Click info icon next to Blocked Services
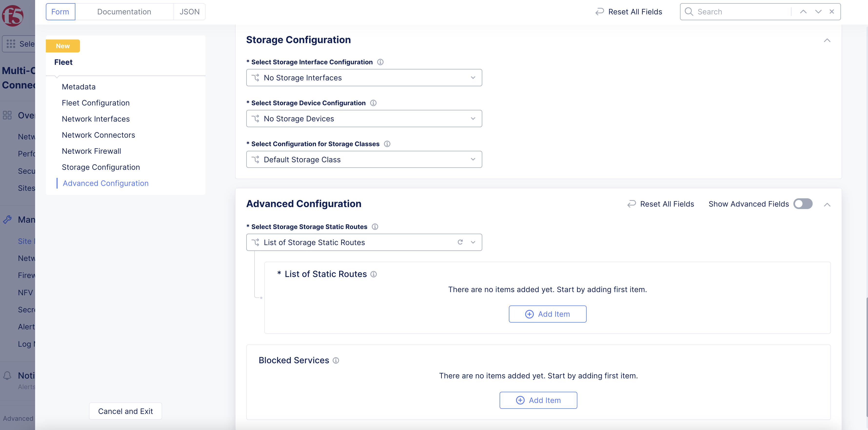Viewport: 868px width, 430px height. tap(335, 360)
